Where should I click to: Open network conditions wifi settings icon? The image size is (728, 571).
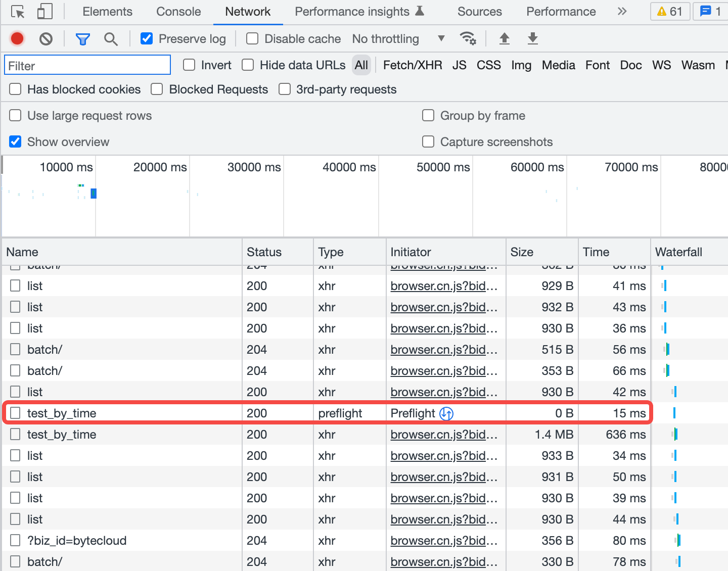[x=468, y=38]
